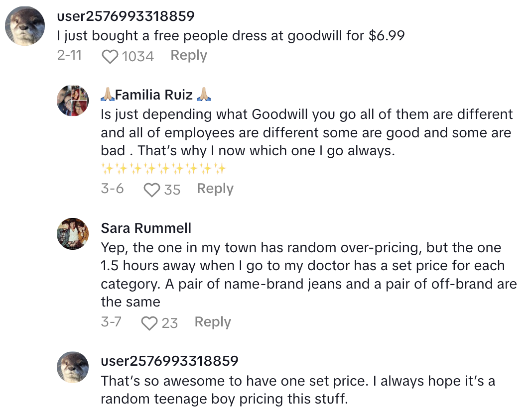Click the 2-11 date stamp

(x=69, y=56)
